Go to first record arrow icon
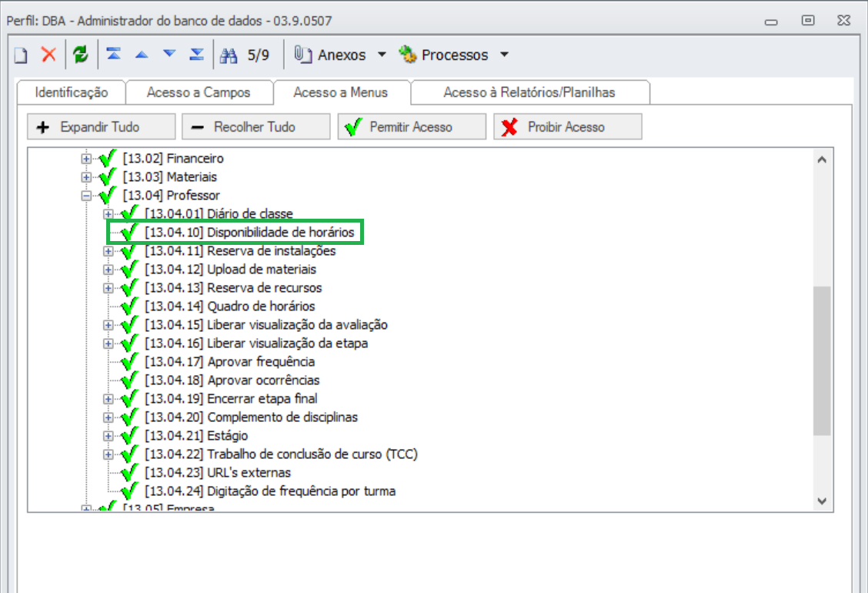868x593 pixels. click(x=114, y=54)
